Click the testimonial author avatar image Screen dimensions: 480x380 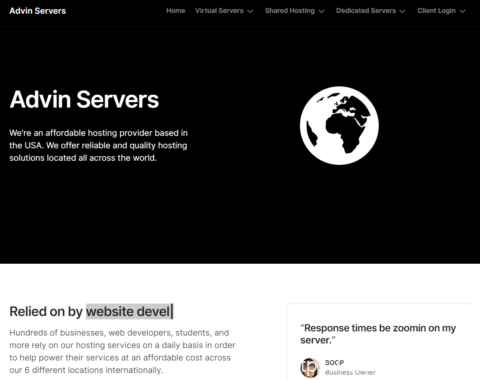310,367
